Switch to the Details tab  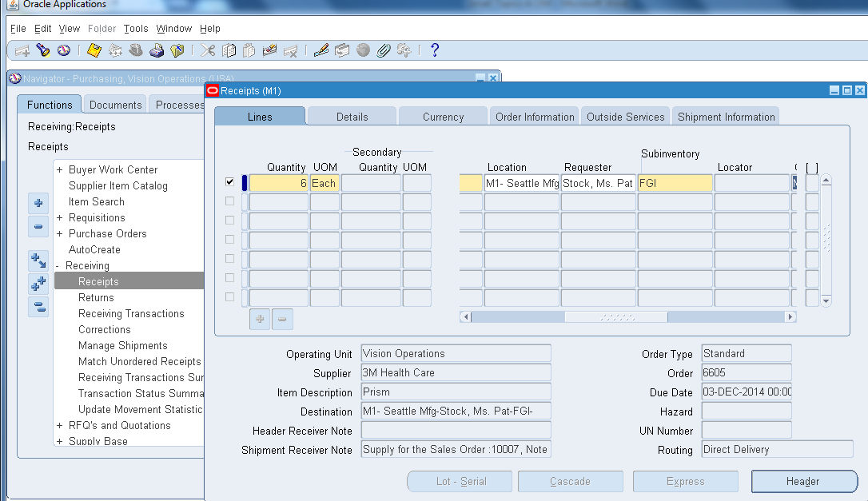point(352,117)
